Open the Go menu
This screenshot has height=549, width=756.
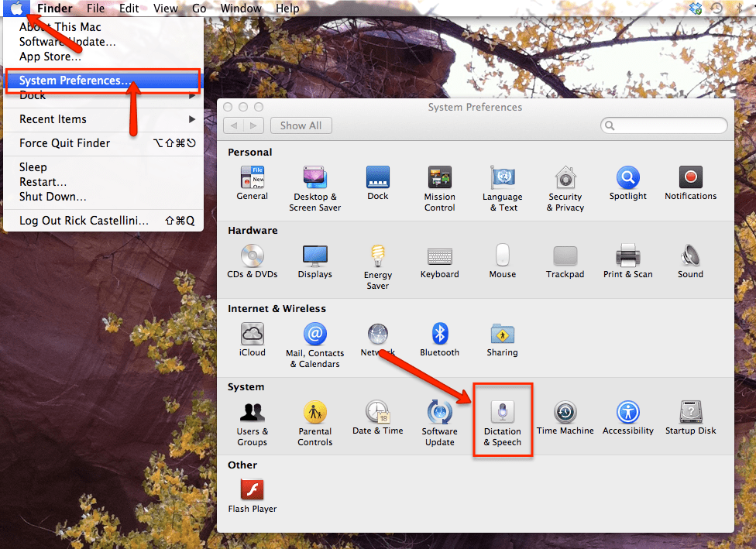[x=199, y=9]
